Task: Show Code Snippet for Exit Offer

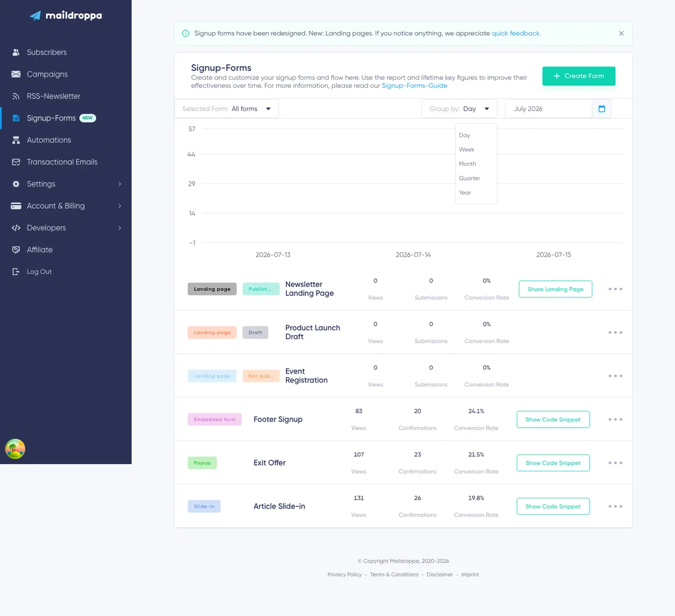Action: 553,463
